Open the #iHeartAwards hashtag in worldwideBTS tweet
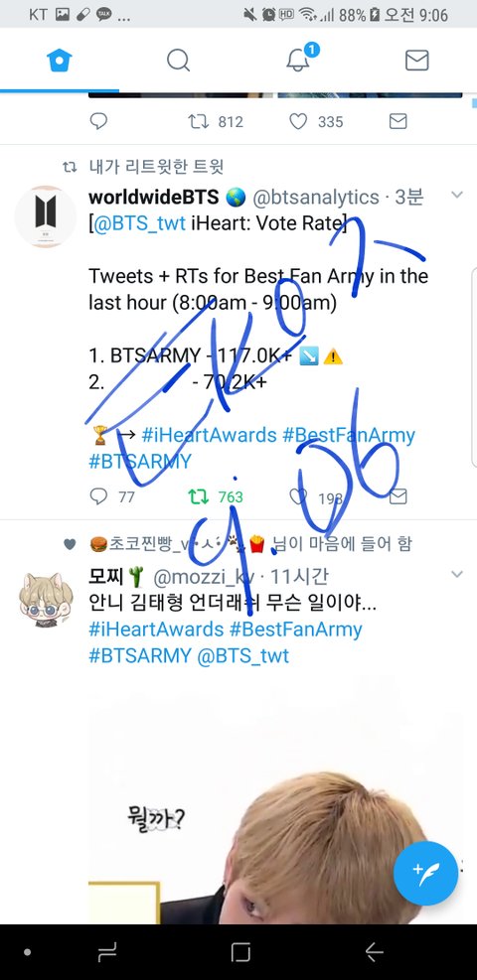The width and height of the screenshot is (477, 980). pyautogui.click(x=209, y=434)
